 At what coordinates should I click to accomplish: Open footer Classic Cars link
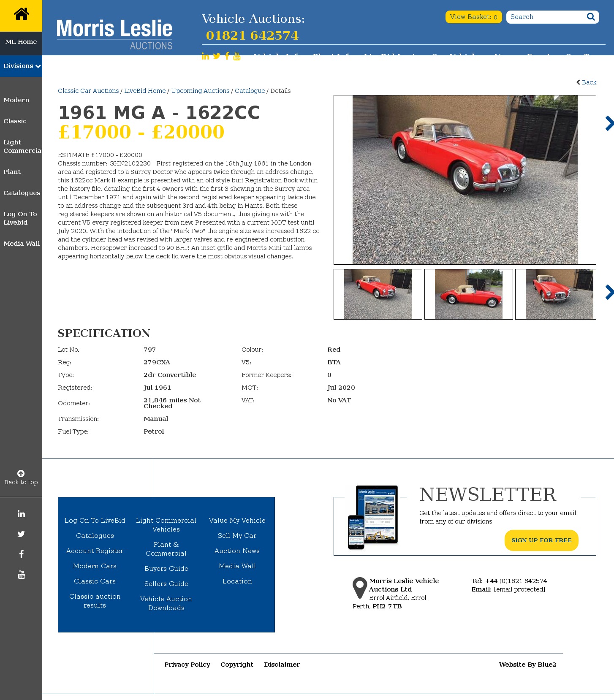click(95, 581)
